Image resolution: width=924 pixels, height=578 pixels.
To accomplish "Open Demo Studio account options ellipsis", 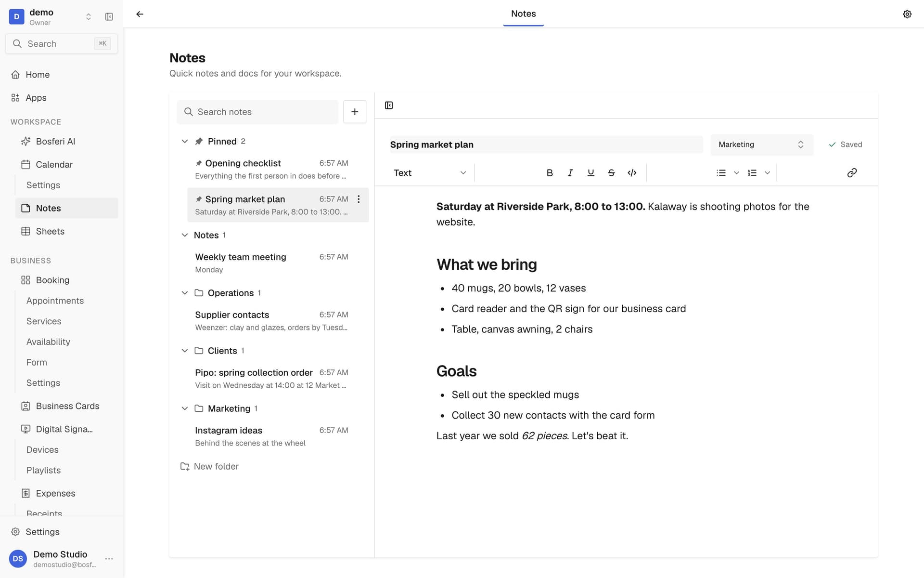I will 109,559.
